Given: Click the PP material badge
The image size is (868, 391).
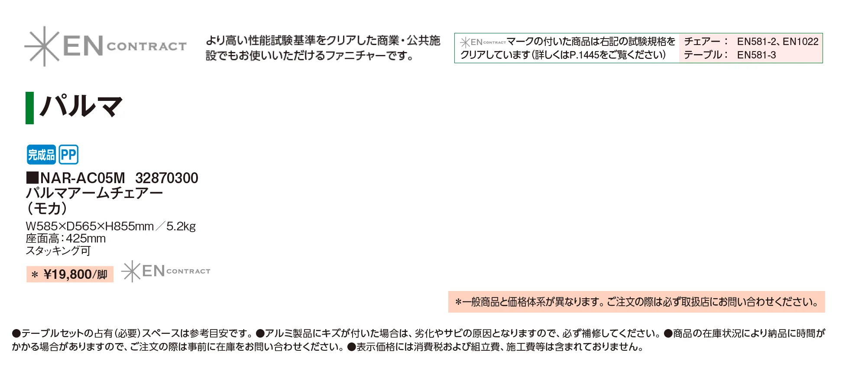Looking at the screenshot, I should click(x=68, y=155).
